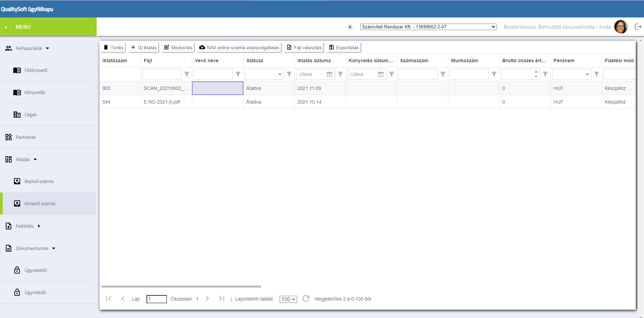Open Bejövő számla in sidebar
Viewport: 644px width, 318px height.
(x=39, y=181)
